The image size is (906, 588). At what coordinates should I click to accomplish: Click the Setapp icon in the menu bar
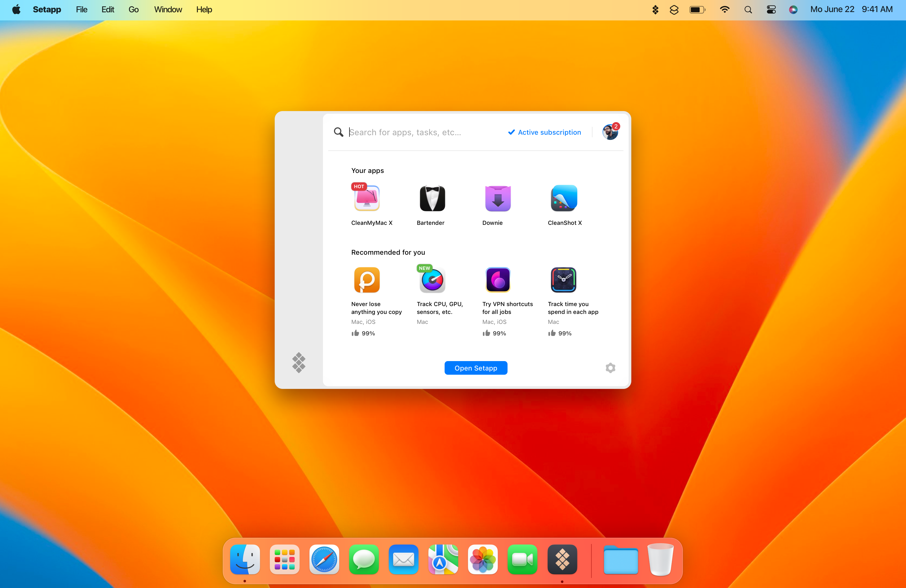(655, 9)
